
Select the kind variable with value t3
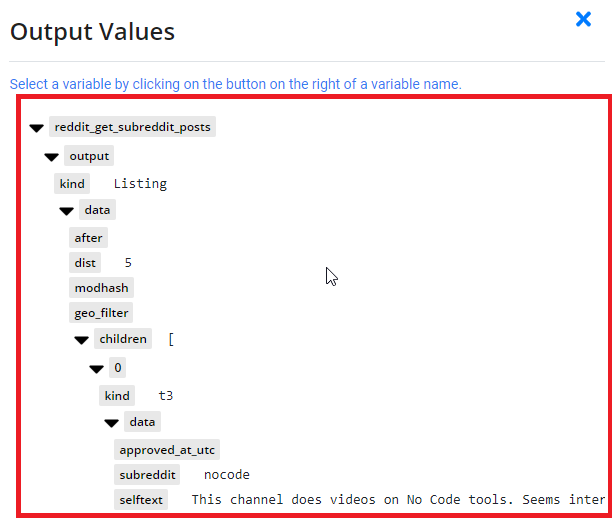[117, 396]
